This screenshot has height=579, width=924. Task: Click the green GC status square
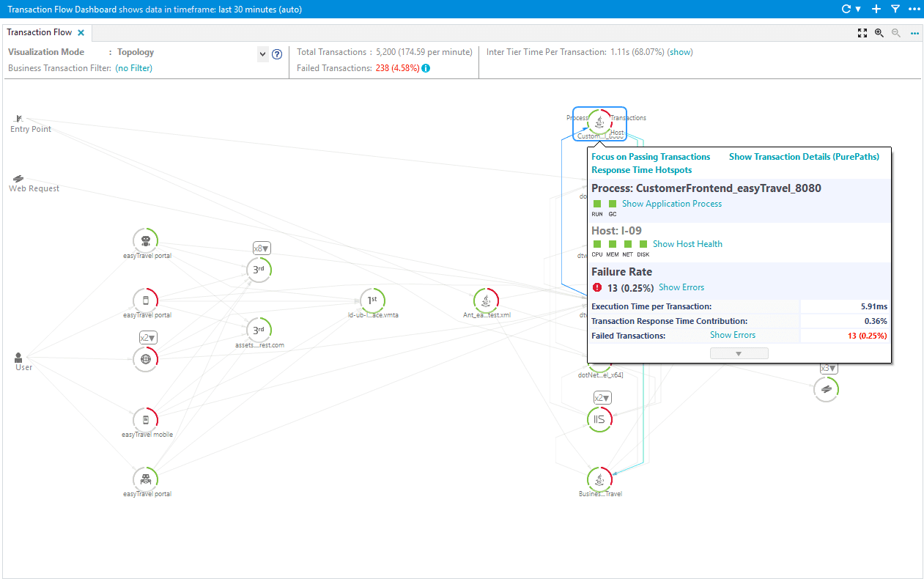612,204
